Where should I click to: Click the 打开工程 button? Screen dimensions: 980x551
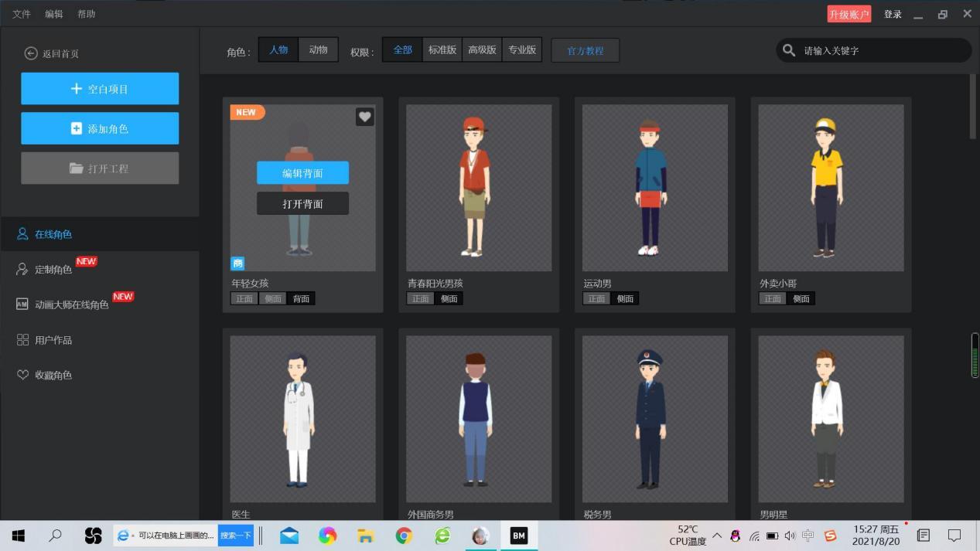[x=100, y=168]
